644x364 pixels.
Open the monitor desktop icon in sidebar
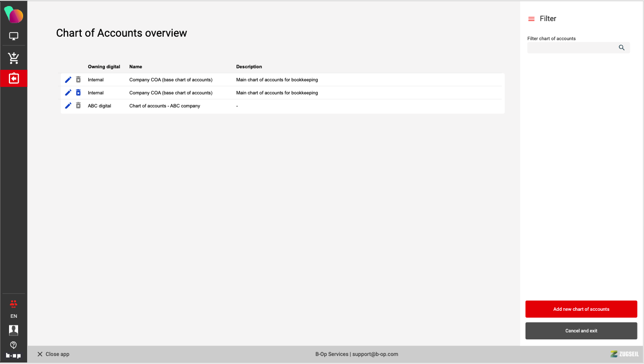14,36
